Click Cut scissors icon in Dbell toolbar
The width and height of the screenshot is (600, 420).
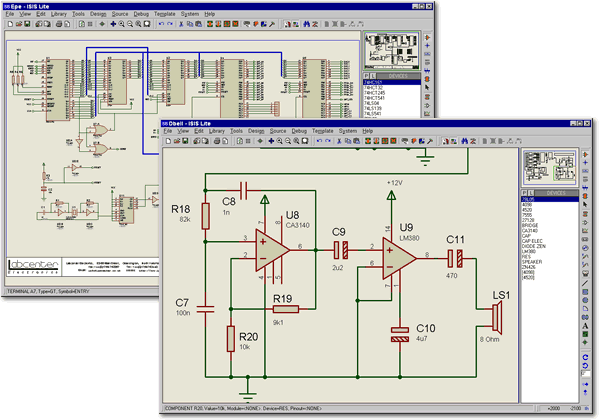tap(339, 141)
